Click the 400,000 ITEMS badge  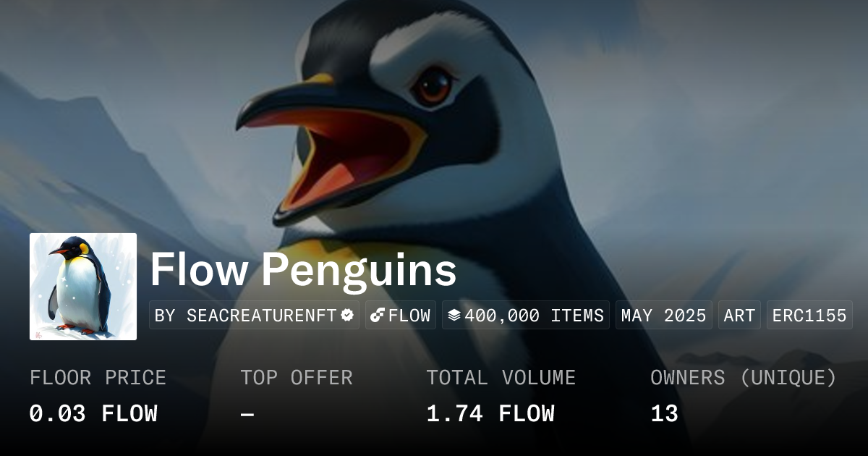(x=526, y=316)
